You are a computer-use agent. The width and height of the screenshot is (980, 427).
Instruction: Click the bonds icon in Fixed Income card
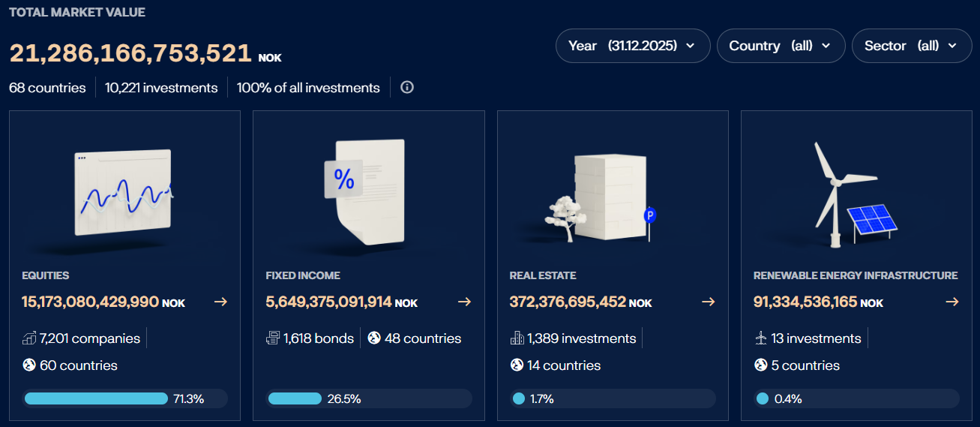click(273, 338)
